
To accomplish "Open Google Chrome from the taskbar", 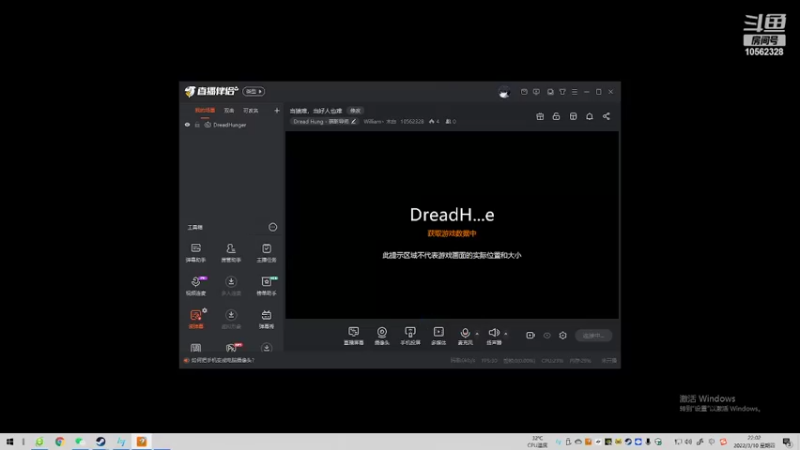I will click(x=60, y=442).
